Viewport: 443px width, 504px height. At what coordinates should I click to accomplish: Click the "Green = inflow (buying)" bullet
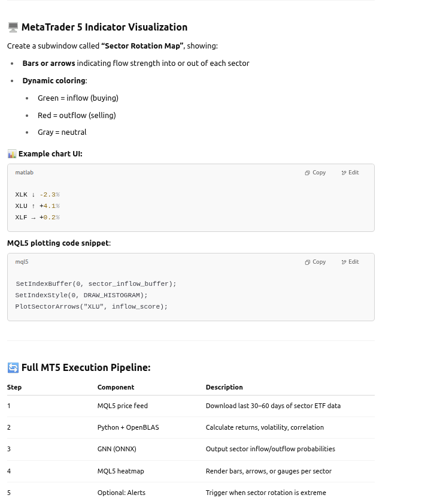pos(78,98)
